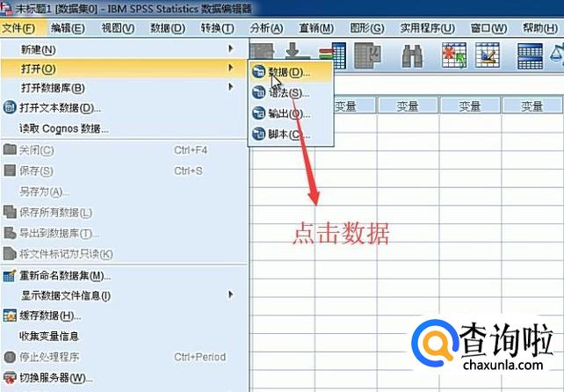Click the icon beside 脚本(C)... in submenu
Viewport: 564px width, 392px height.
click(x=258, y=134)
